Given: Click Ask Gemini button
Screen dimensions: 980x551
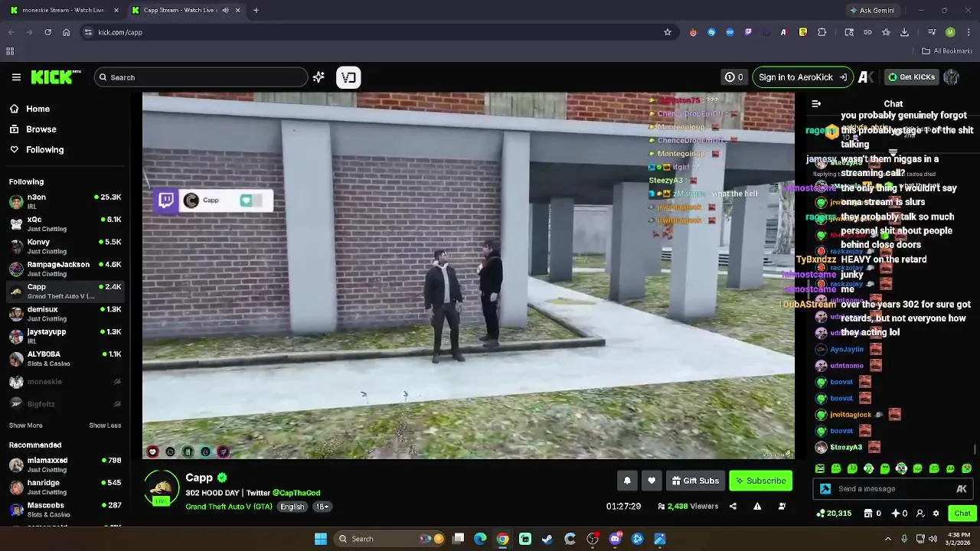Looking at the screenshot, I should [x=871, y=11].
